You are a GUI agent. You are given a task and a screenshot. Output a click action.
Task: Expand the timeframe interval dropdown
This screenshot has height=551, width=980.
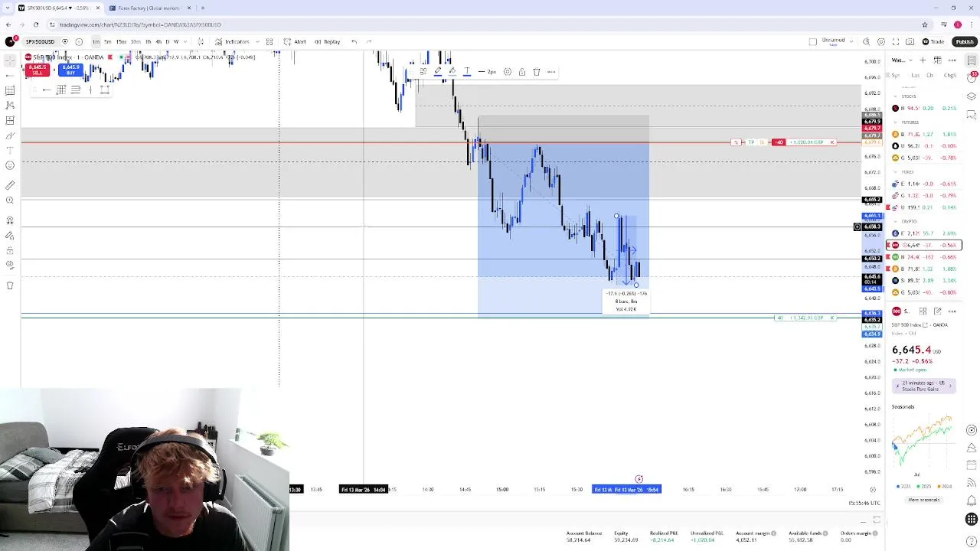[x=185, y=41]
